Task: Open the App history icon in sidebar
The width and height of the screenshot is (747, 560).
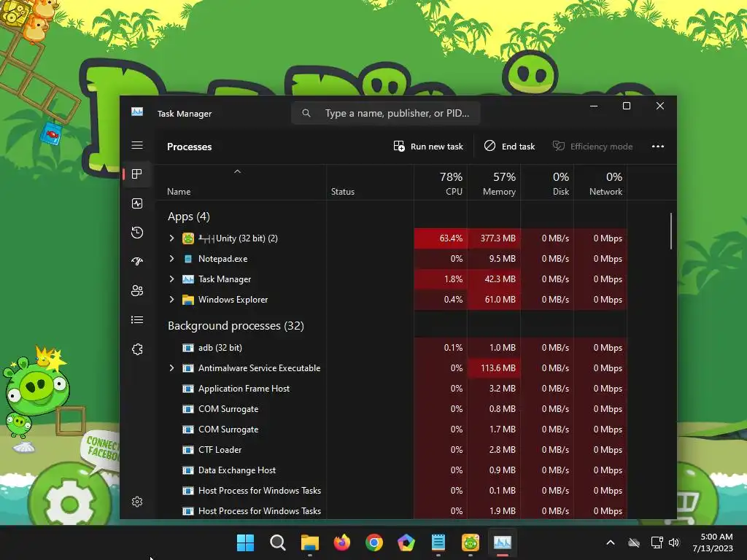Action: click(x=137, y=233)
